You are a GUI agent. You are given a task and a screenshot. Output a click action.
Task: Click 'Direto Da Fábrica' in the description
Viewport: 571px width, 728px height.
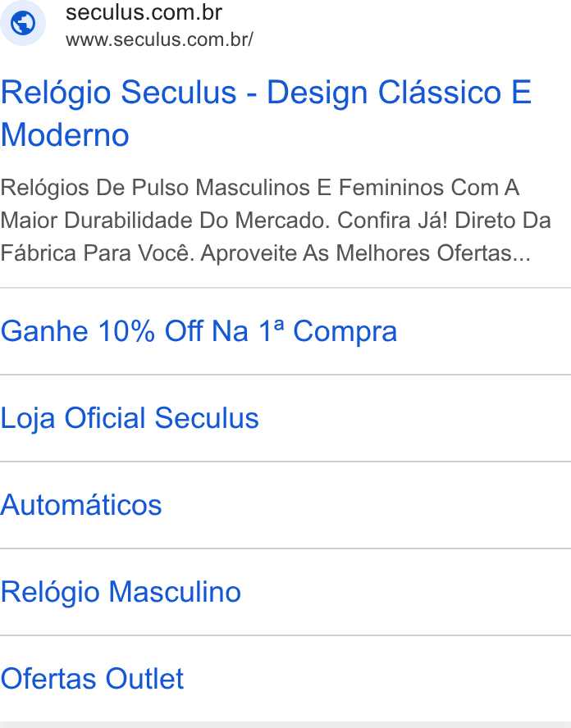pyautogui.click(x=276, y=237)
